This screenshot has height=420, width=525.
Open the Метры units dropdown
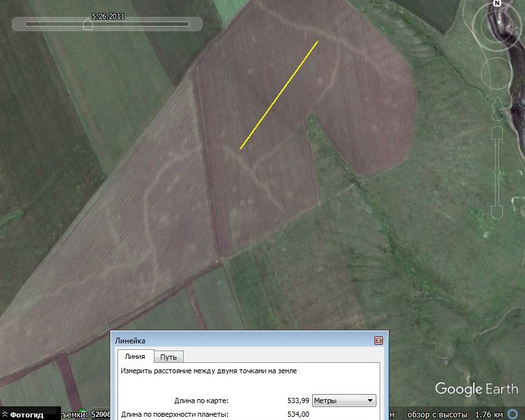tap(344, 401)
